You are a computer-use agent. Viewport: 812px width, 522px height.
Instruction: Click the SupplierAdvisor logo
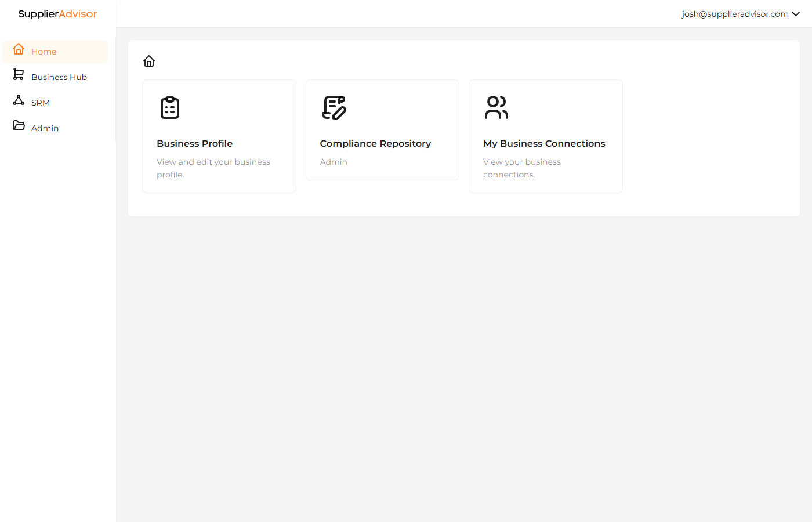click(x=57, y=14)
